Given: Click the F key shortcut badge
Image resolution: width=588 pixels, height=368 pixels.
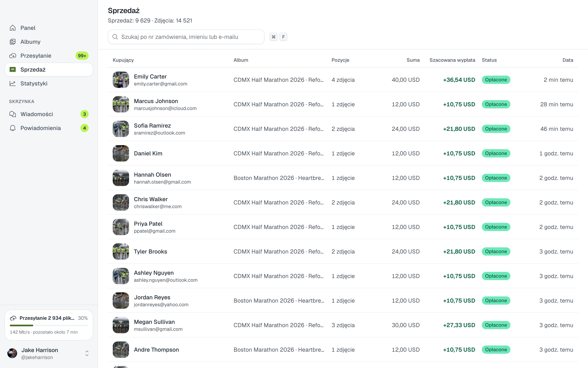Looking at the screenshot, I should pos(283,37).
